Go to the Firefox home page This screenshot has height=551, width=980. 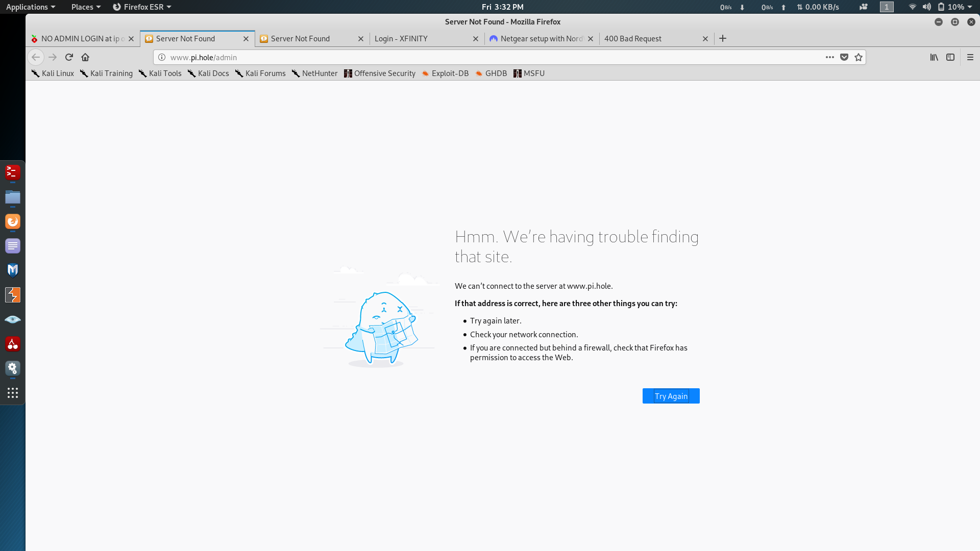tap(85, 57)
